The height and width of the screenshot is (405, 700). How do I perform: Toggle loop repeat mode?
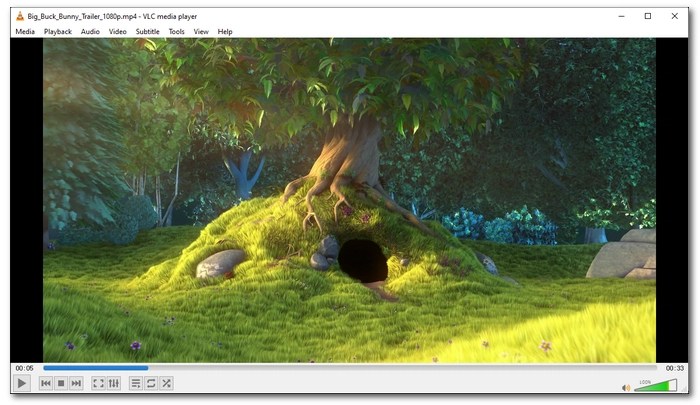[151, 383]
